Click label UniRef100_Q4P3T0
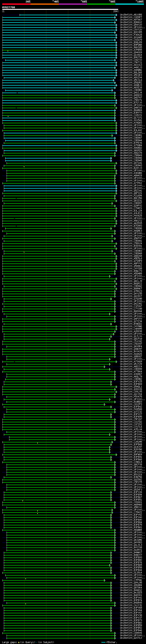This screenshot has width=146, height=644. [131, 319]
